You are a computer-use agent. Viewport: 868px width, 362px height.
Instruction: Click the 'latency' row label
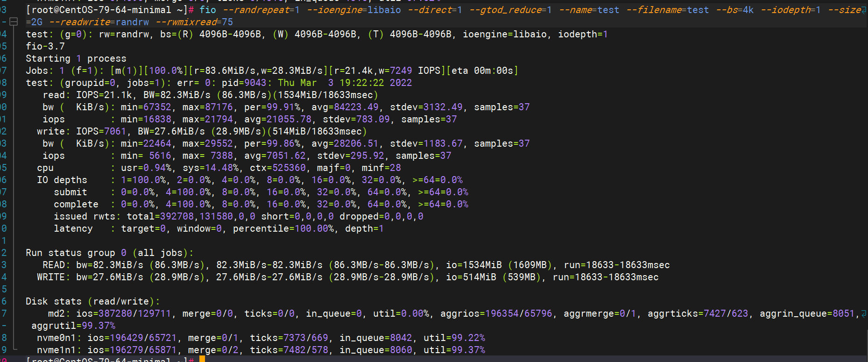[73, 228]
